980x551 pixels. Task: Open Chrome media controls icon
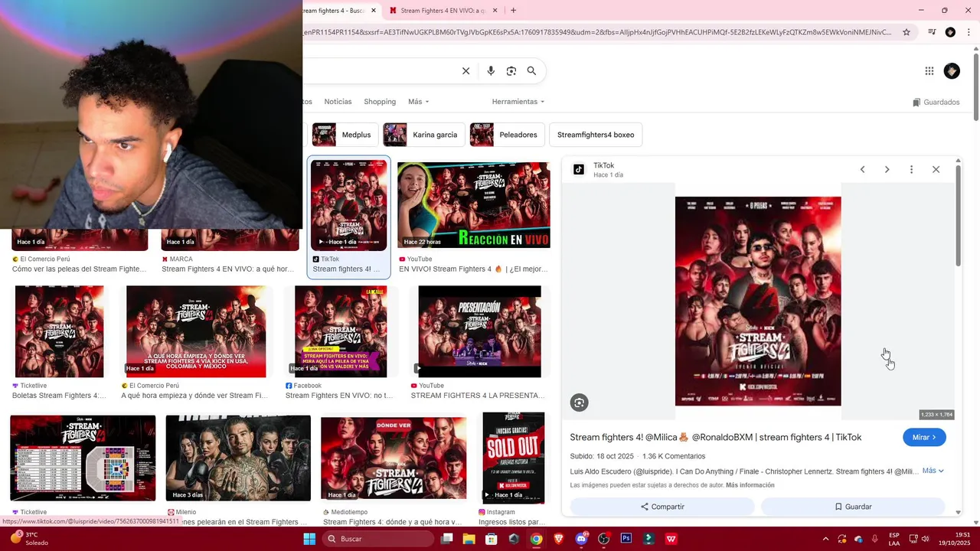tap(932, 32)
